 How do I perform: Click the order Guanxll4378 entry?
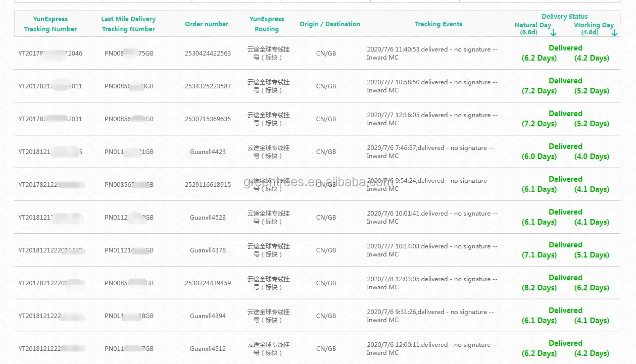coord(208,250)
